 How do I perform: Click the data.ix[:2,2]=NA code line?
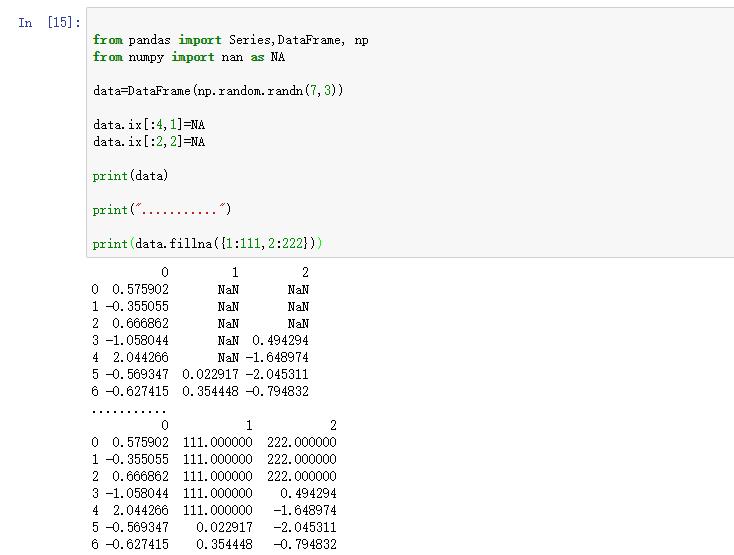pos(149,142)
